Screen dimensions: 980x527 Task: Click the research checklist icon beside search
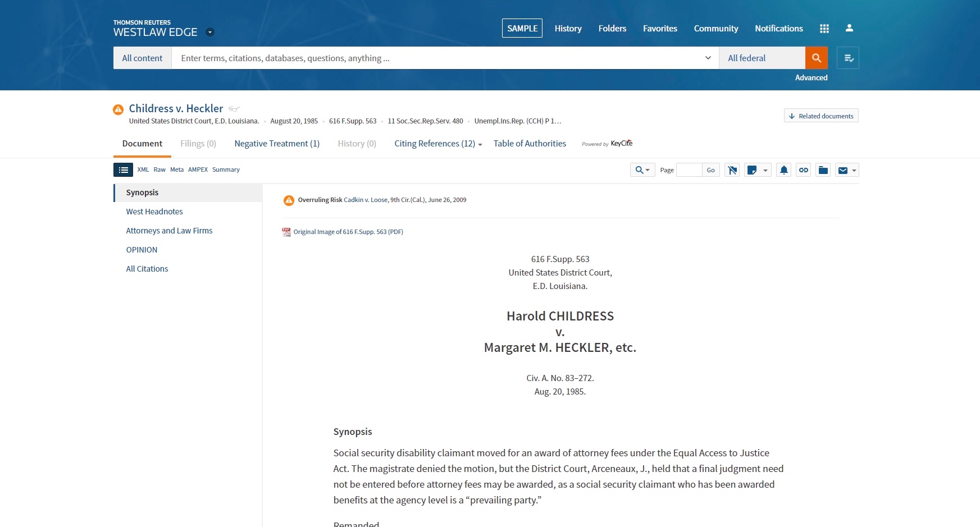[848, 58]
